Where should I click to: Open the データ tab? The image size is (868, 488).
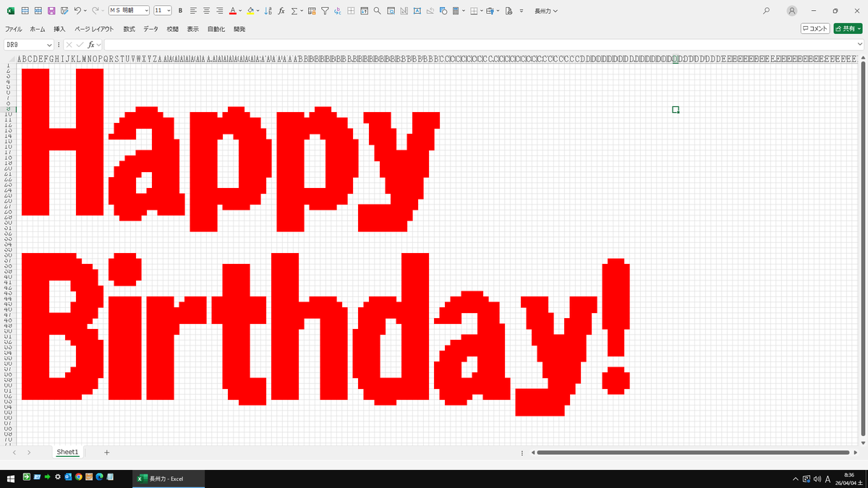(150, 29)
